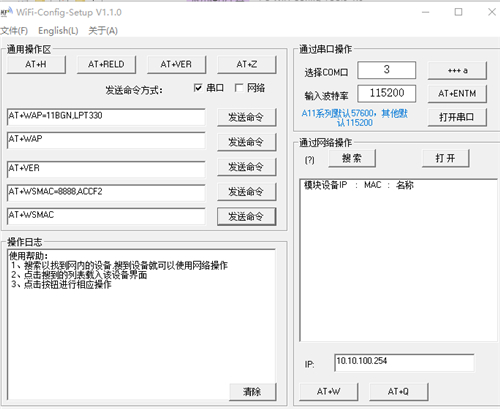
Task: Send the AT+WSMAC=8888,ACCF2 command
Action: 247,192
